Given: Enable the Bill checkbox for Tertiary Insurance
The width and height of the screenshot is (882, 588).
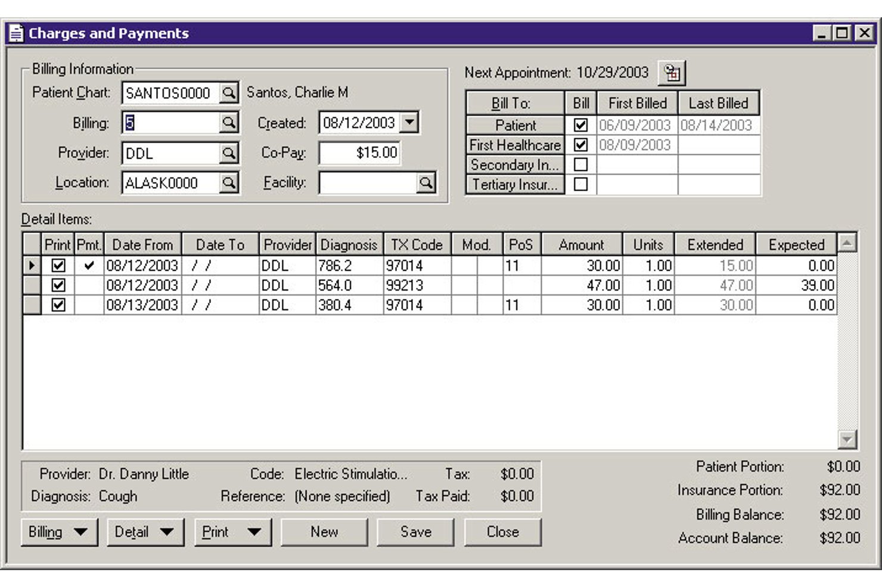Looking at the screenshot, I should click(x=580, y=184).
